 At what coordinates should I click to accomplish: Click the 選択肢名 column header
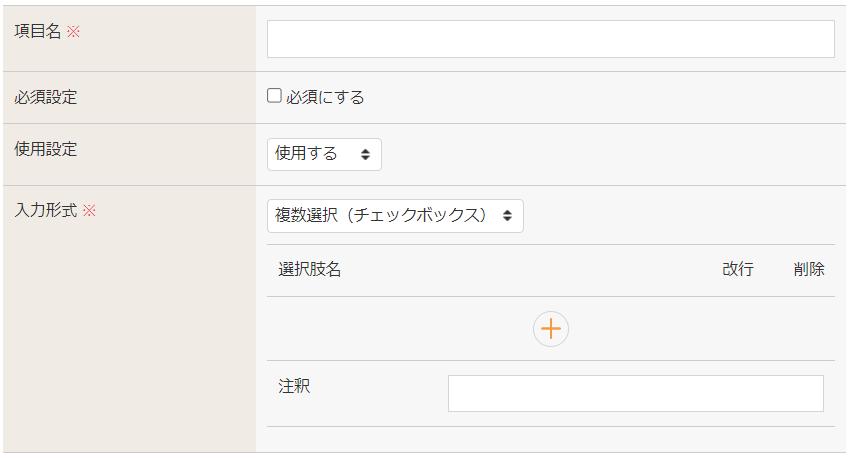[x=310, y=270]
